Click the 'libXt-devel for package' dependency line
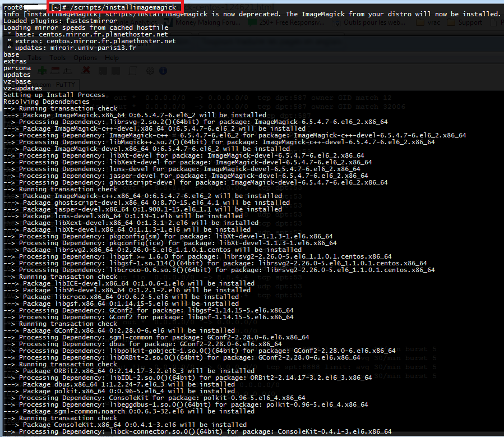This screenshot has height=437, width=504. point(183,155)
